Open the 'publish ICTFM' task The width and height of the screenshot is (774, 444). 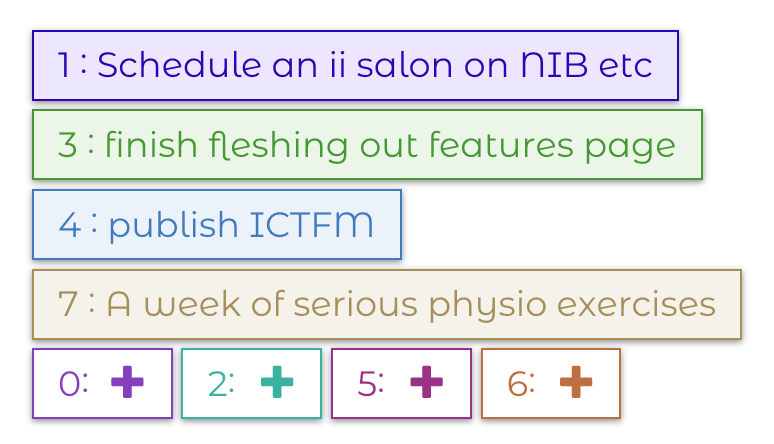(217, 225)
